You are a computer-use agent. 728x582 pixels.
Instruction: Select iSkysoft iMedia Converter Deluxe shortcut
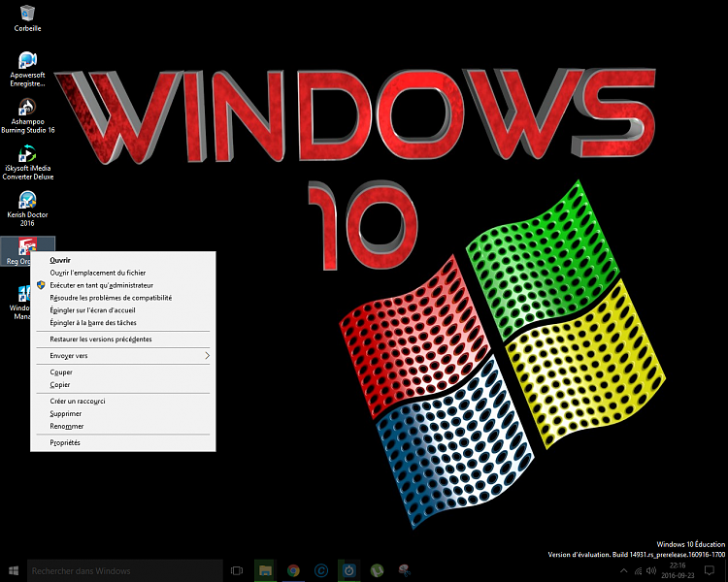click(27, 162)
